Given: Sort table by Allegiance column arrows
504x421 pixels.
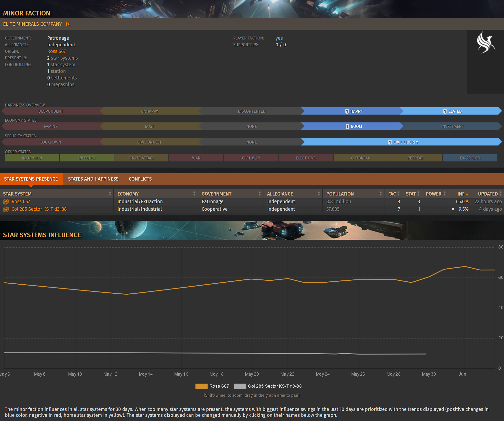Looking at the screenshot, I should pyautogui.click(x=319, y=194).
